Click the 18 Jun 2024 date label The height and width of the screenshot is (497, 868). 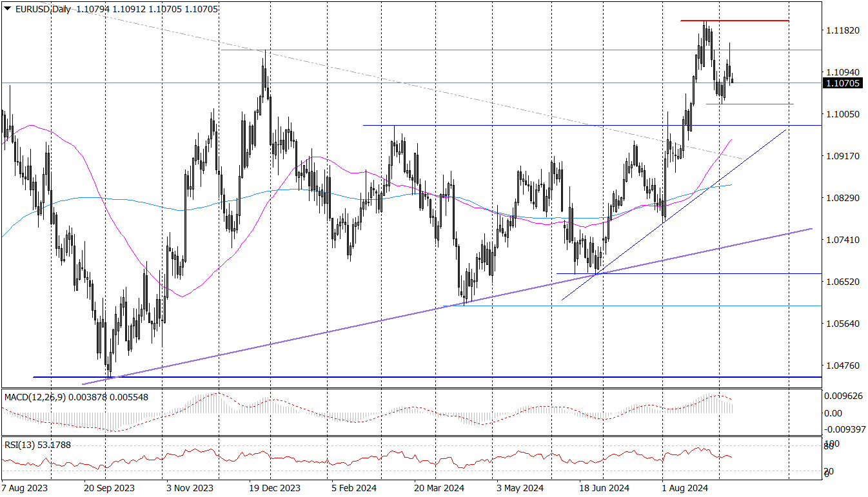click(605, 489)
